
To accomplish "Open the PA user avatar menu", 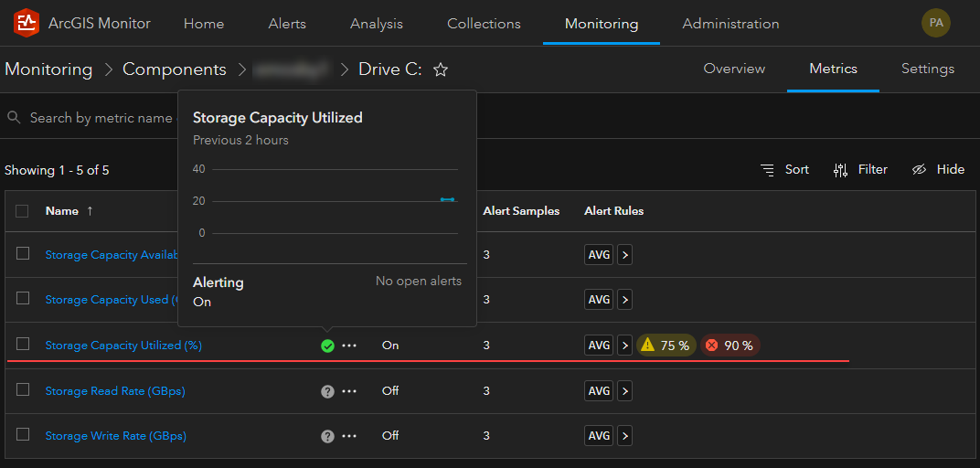I will (x=935, y=23).
